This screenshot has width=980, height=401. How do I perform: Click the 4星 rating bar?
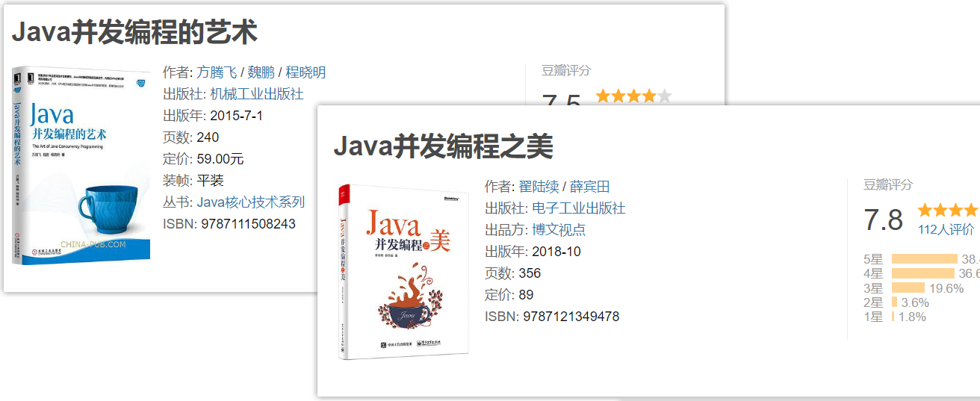point(923,273)
